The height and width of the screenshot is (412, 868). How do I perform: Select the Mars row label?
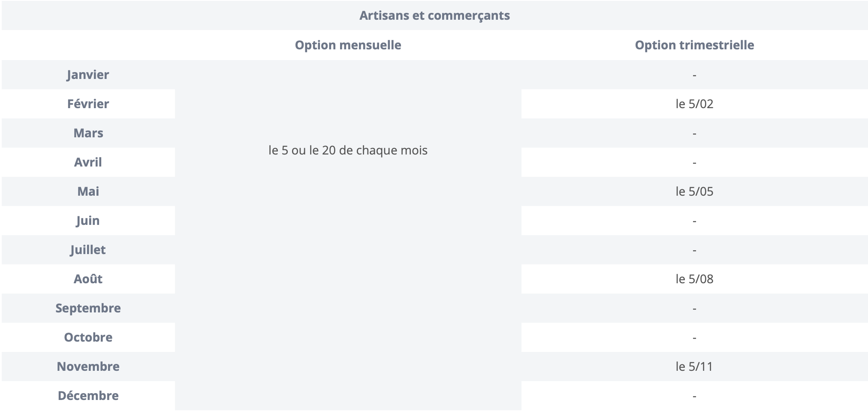click(88, 133)
